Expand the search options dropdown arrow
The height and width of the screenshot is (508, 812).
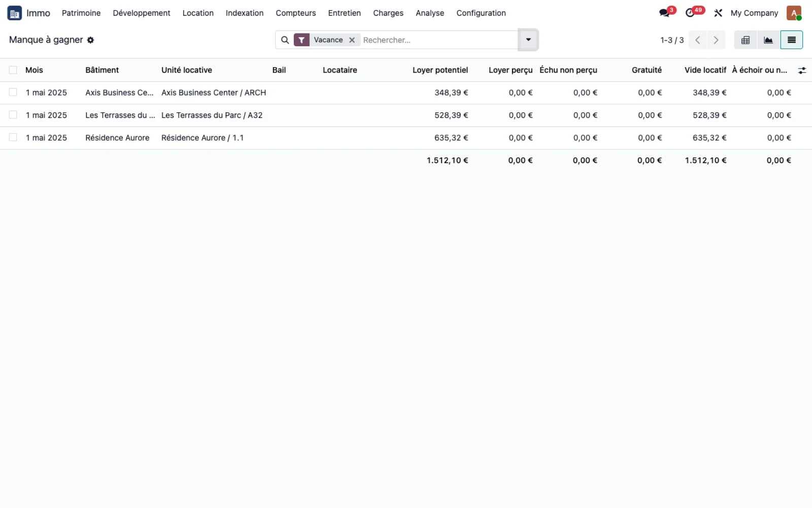click(x=528, y=40)
